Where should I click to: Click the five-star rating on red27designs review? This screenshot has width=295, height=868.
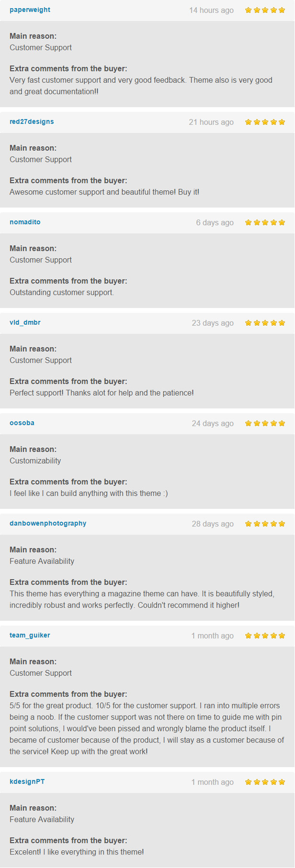(265, 122)
